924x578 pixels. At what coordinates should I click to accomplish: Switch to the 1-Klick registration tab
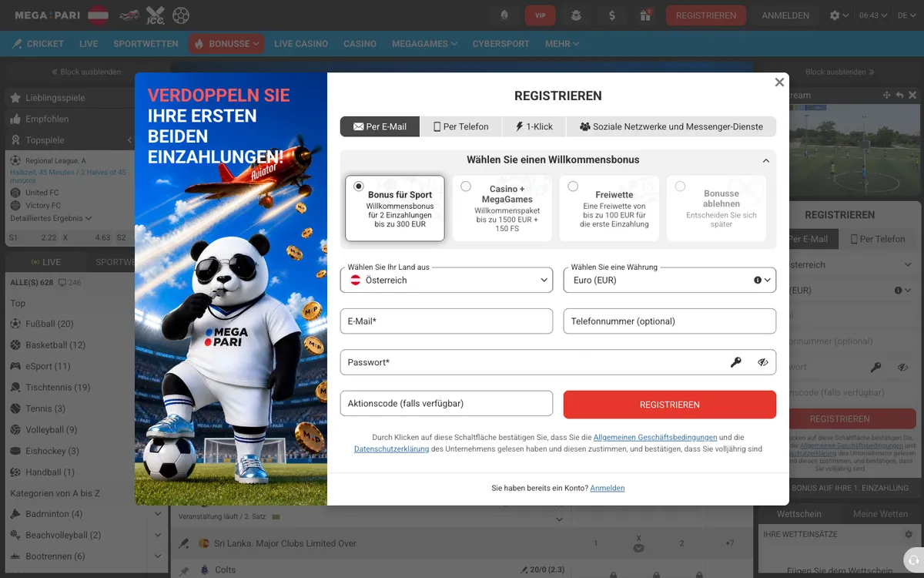[x=534, y=126]
